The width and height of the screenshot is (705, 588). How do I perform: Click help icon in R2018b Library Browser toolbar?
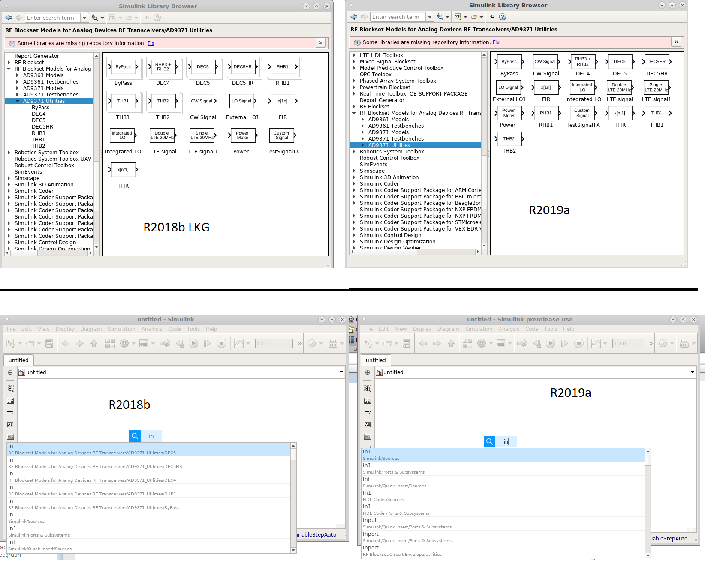tap(157, 18)
